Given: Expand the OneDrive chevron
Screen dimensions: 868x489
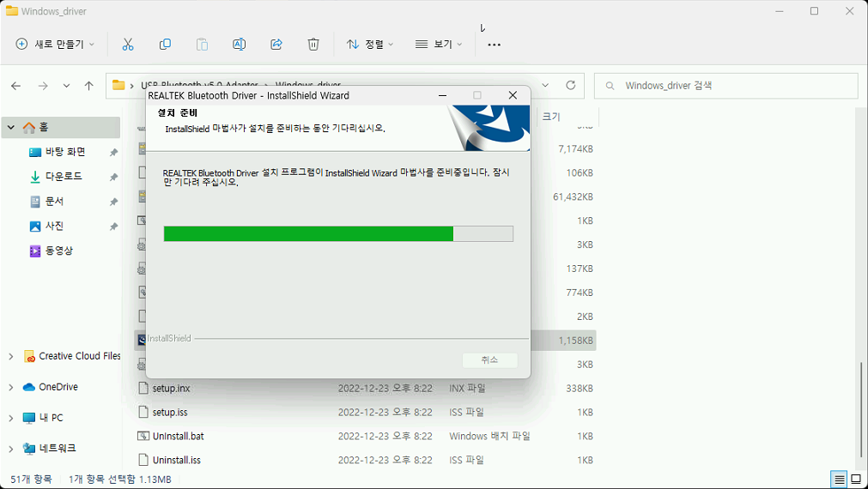Looking at the screenshot, I should click(x=11, y=387).
